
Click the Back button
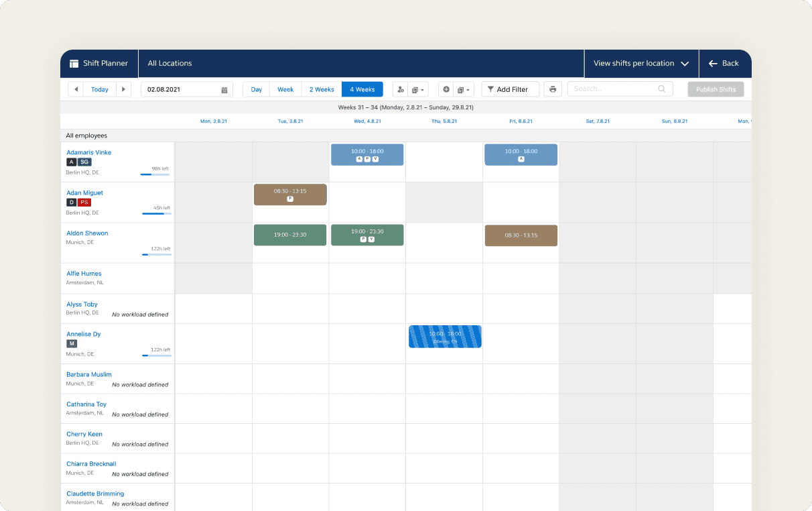[724, 63]
